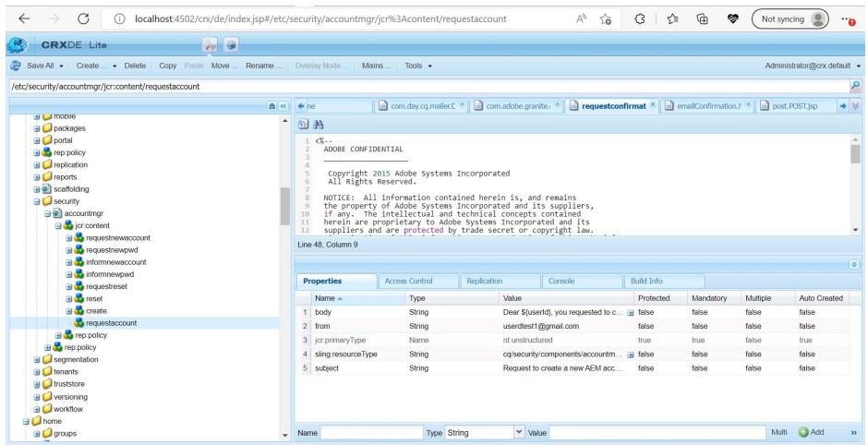Image resolution: width=868 pixels, height=445 pixels.
Task: Sort by the Name column header
Action: [x=357, y=298]
